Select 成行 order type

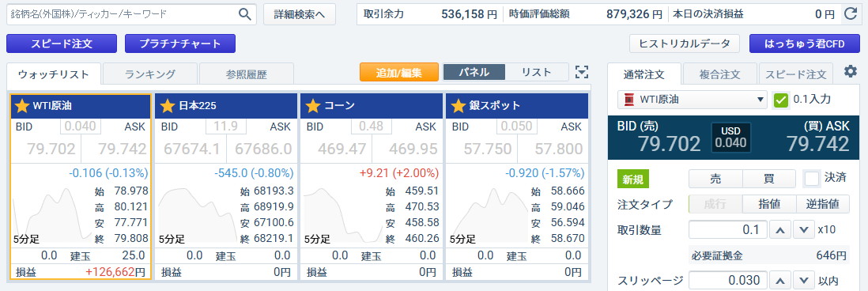(715, 204)
